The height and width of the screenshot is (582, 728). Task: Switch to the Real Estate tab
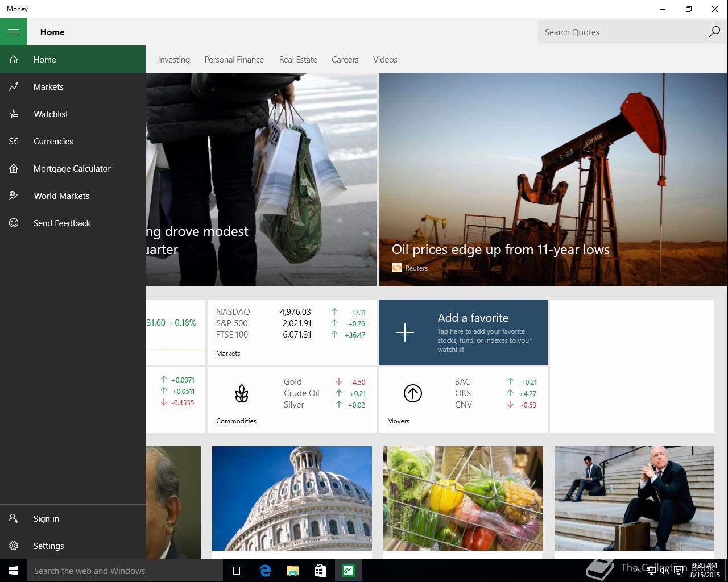pyautogui.click(x=298, y=59)
